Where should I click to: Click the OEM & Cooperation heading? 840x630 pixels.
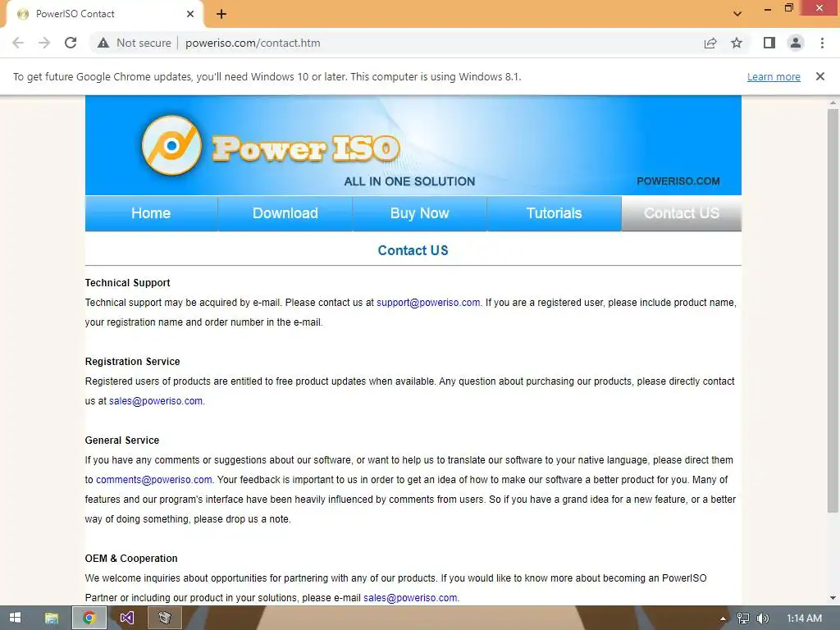click(x=131, y=558)
